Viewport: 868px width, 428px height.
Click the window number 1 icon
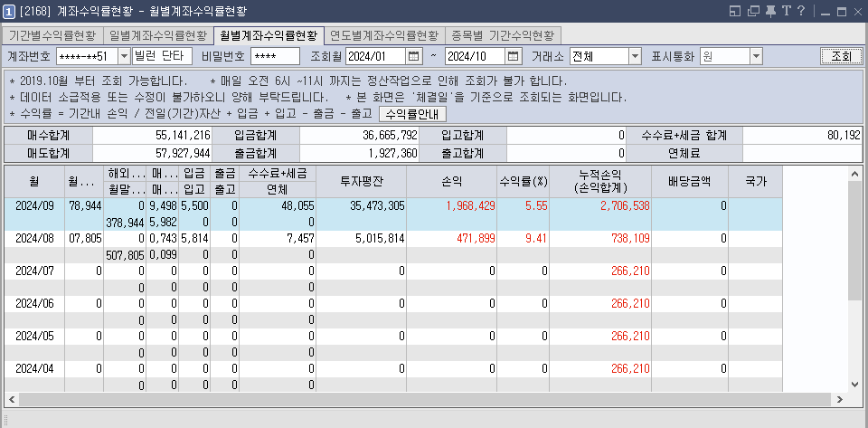[x=9, y=11]
